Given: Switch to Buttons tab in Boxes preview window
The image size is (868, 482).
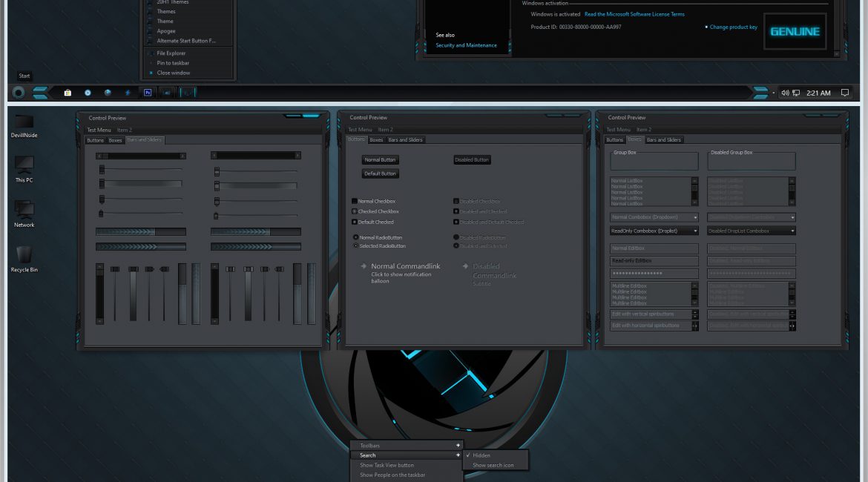Looking at the screenshot, I should (x=614, y=140).
